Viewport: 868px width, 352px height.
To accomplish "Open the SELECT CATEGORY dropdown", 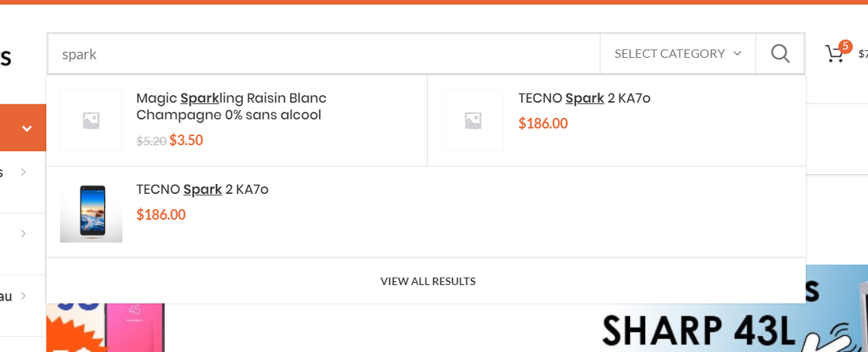I will (x=677, y=53).
